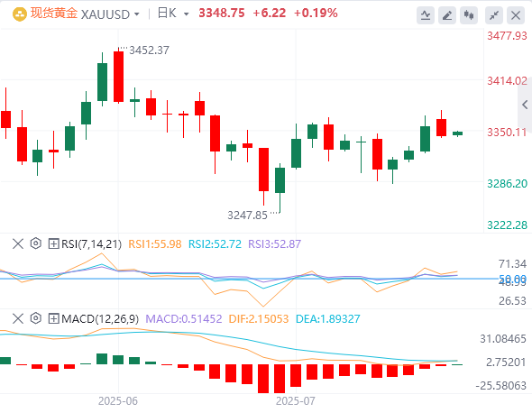
Task: Expand the RSI panel plus box
Action: pyautogui.click(x=53, y=243)
